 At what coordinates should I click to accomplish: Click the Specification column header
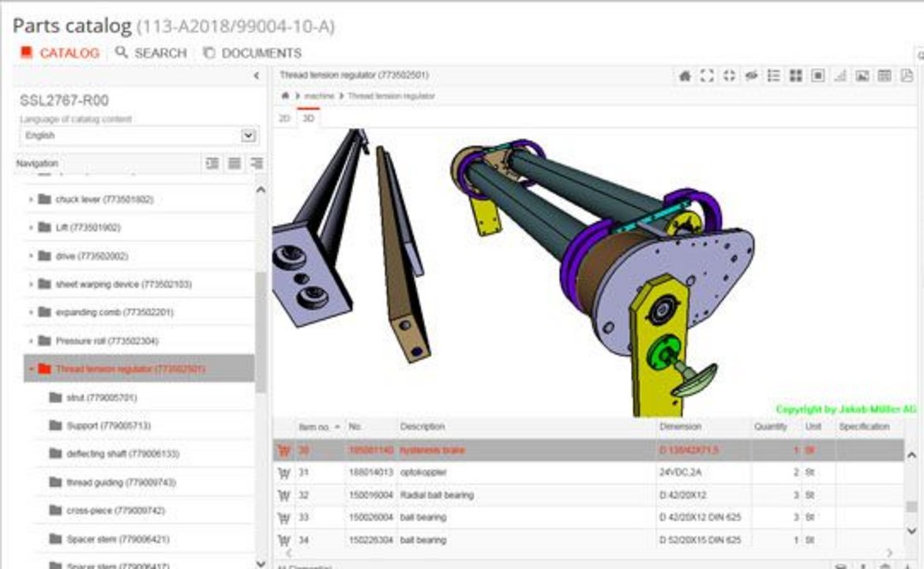(x=864, y=426)
